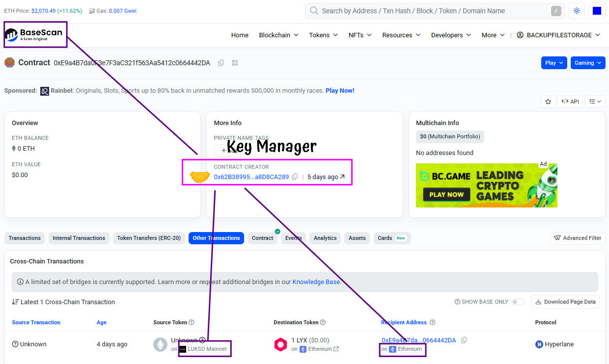Switch to Transactions tab
The height and width of the screenshot is (364, 609).
click(25, 238)
